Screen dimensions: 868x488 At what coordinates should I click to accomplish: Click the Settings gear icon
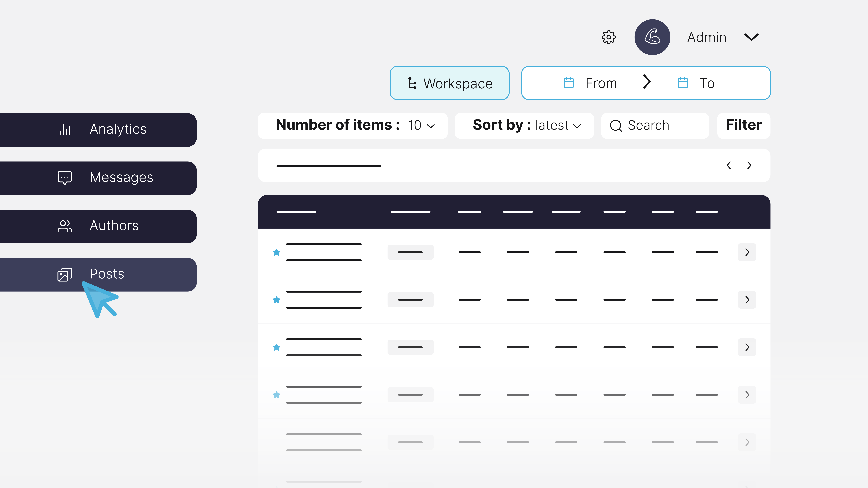(x=609, y=37)
